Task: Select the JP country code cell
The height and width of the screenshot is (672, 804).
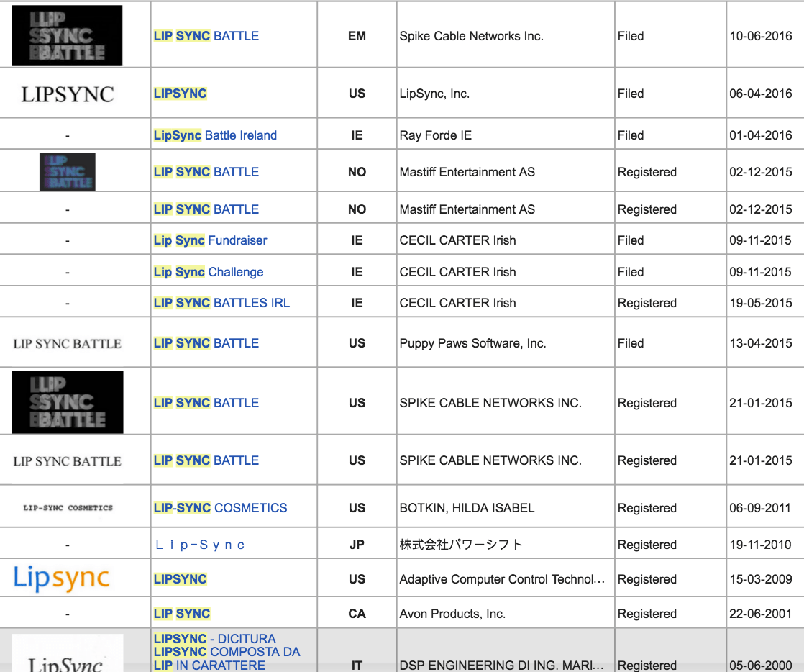Action: (357, 544)
